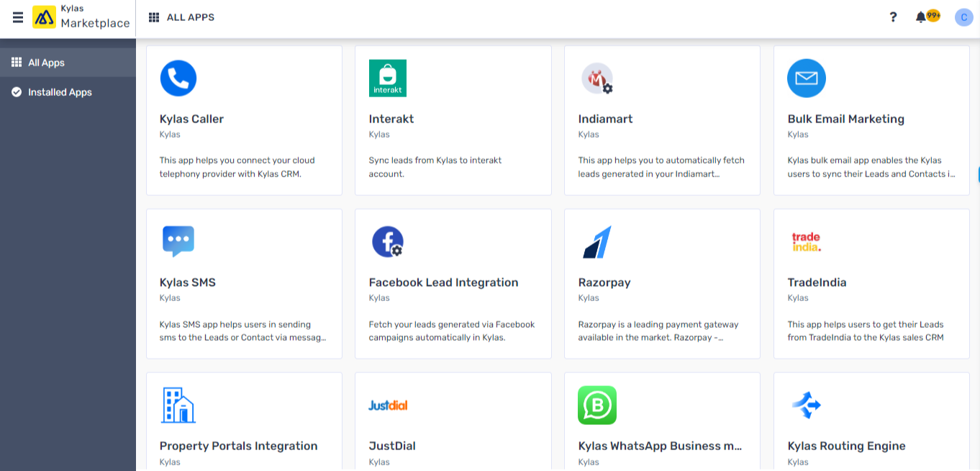Click the Bulk Email Marketing envelope icon

807,78
